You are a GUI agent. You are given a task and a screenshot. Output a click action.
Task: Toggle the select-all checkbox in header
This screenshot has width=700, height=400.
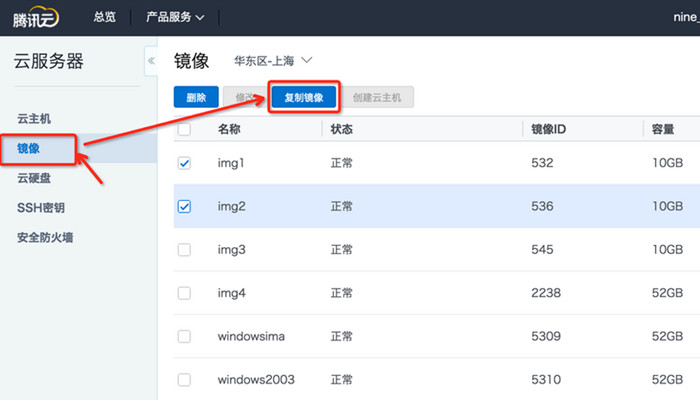[x=184, y=129]
